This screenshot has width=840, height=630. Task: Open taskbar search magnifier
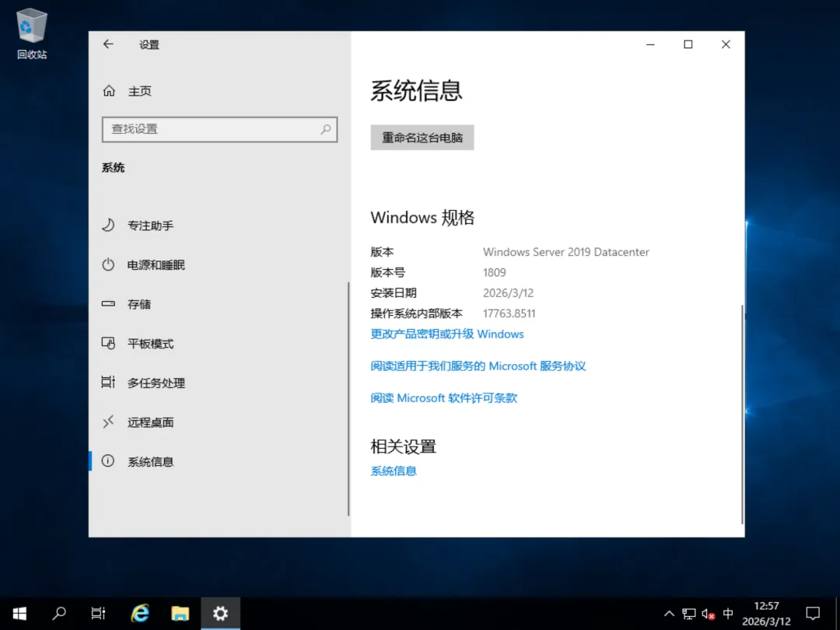59,614
